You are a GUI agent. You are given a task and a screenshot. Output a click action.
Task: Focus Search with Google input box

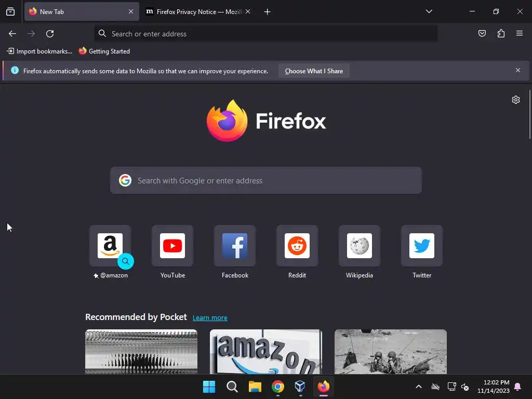tap(266, 180)
